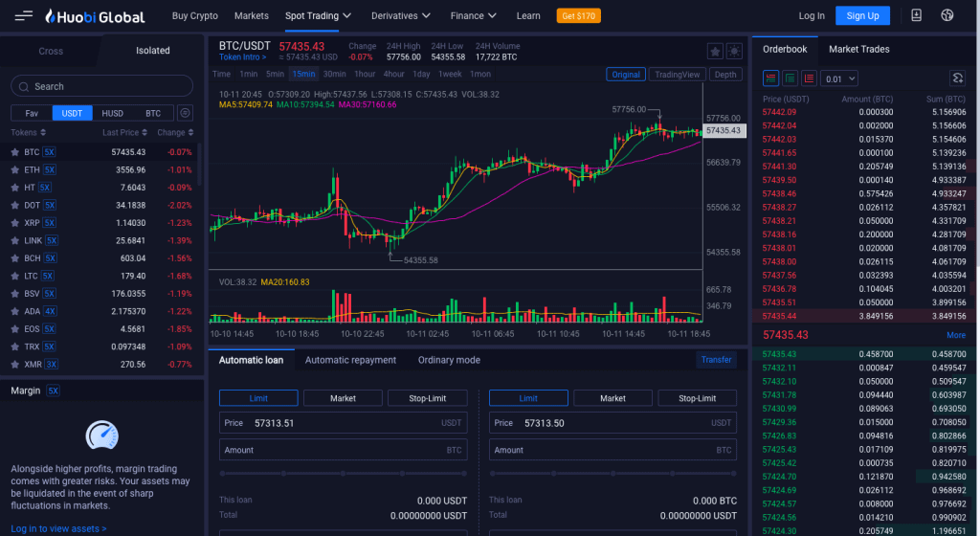Viewport: 980px width, 536px height.
Task: Open the Orderbook tab
Action: pyautogui.click(x=785, y=50)
